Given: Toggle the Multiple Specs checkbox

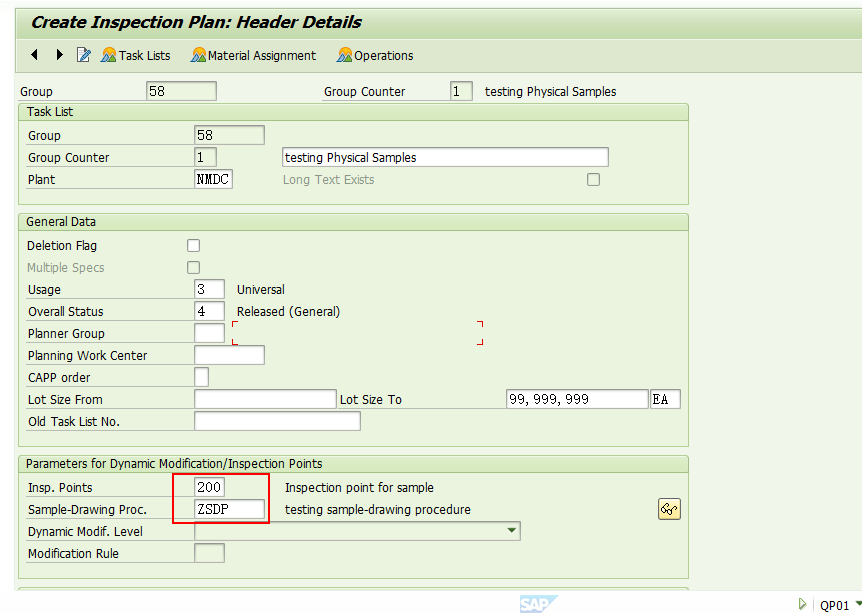Looking at the screenshot, I should pos(194,267).
